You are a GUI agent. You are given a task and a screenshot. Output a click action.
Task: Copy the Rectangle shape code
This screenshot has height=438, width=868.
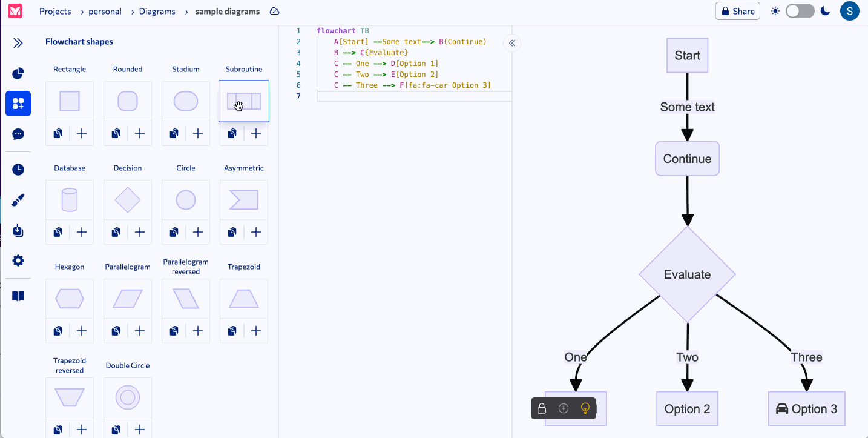coord(58,133)
